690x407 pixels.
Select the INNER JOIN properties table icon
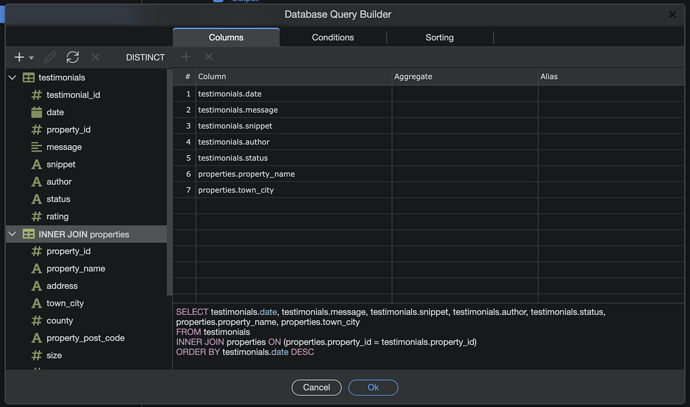coord(29,234)
